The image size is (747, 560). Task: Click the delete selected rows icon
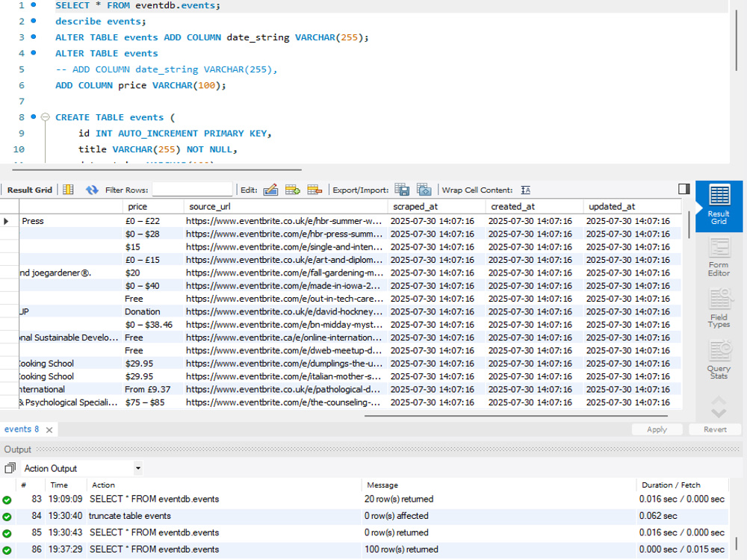click(314, 190)
